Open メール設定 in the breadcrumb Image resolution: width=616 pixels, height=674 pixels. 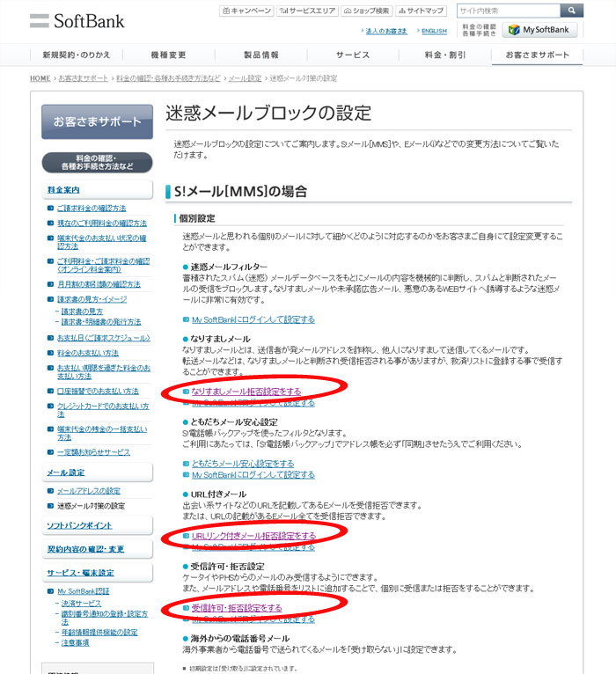(x=245, y=78)
